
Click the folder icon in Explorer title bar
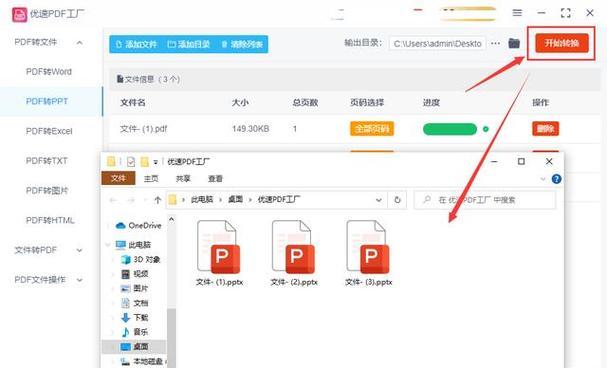(x=111, y=161)
